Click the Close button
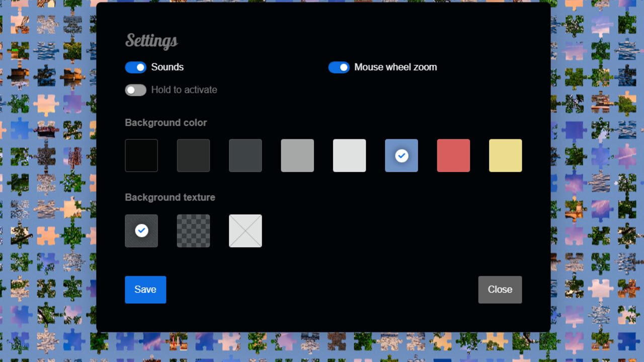The height and width of the screenshot is (362, 644). coord(500,290)
